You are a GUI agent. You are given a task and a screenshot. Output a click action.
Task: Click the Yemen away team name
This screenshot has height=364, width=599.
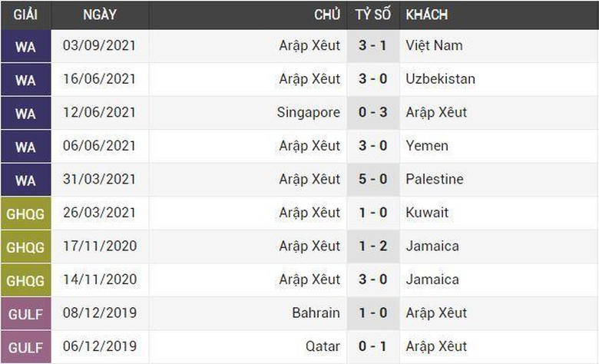pos(427,146)
